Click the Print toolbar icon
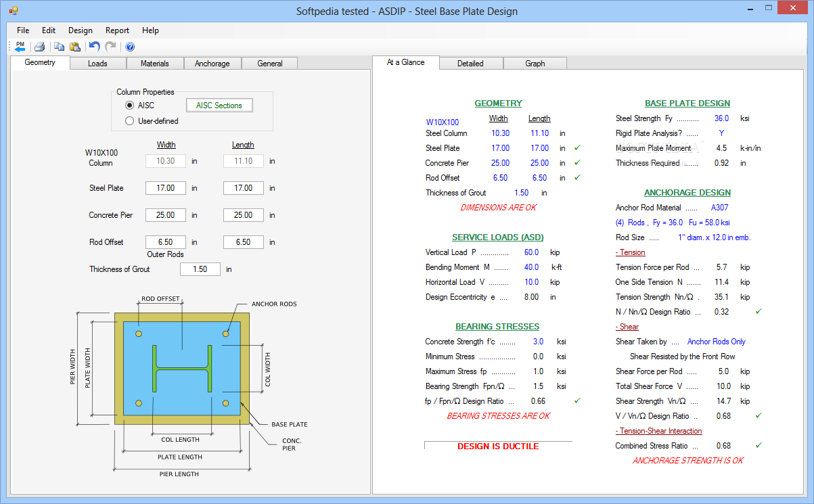The image size is (814, 504). (x=39, y=47)
